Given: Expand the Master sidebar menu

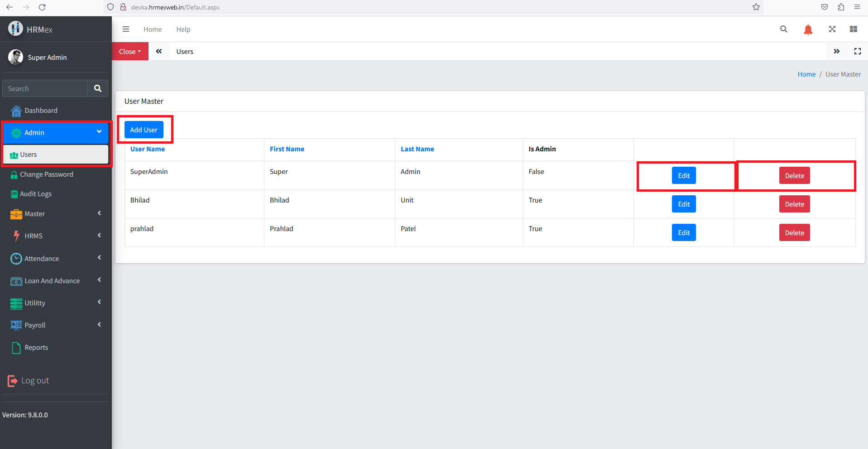Looking at the screenshot, I should (x=56, y=214).
